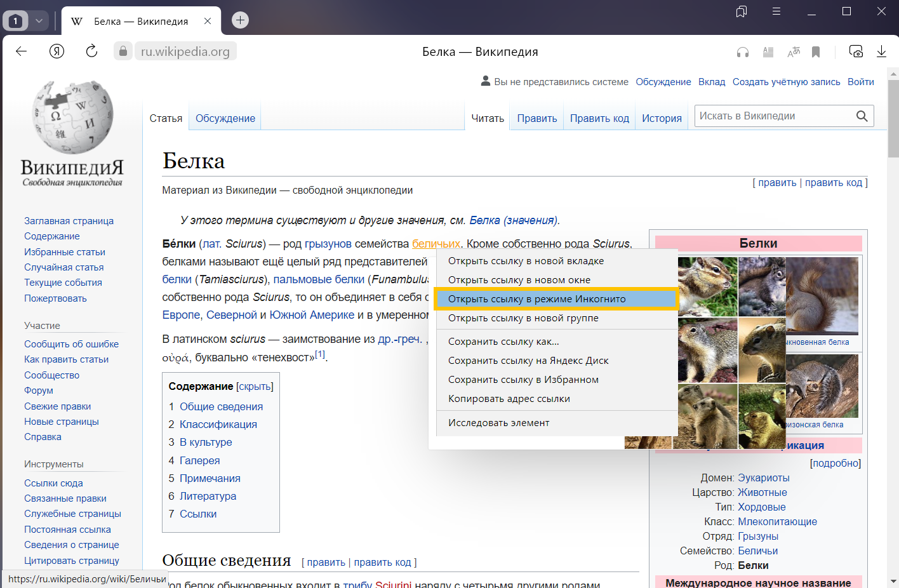Image resolution: width=899 pixels, height=588 pixels.
Task: Expand classification details via "подробно"
Action: 836,464
